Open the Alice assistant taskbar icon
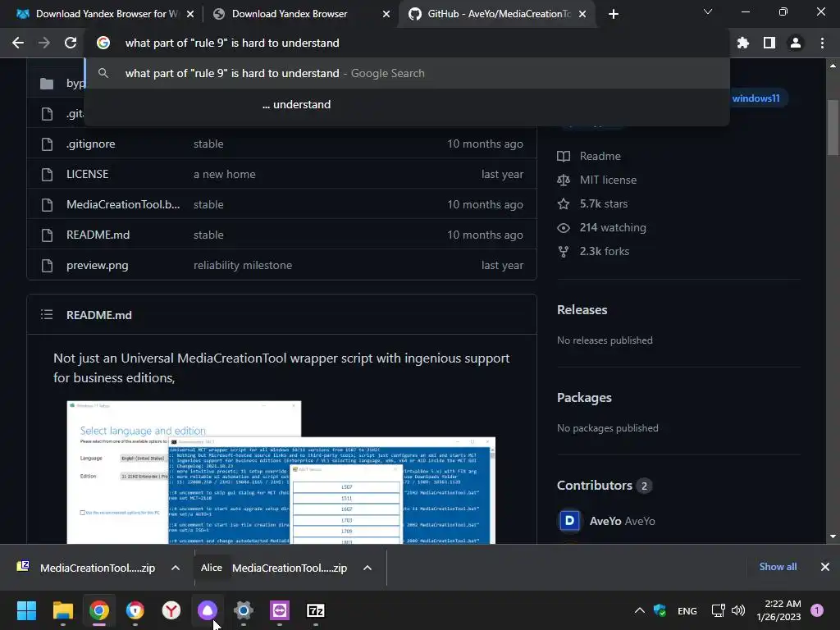840x630 pixels. [208, 610]
